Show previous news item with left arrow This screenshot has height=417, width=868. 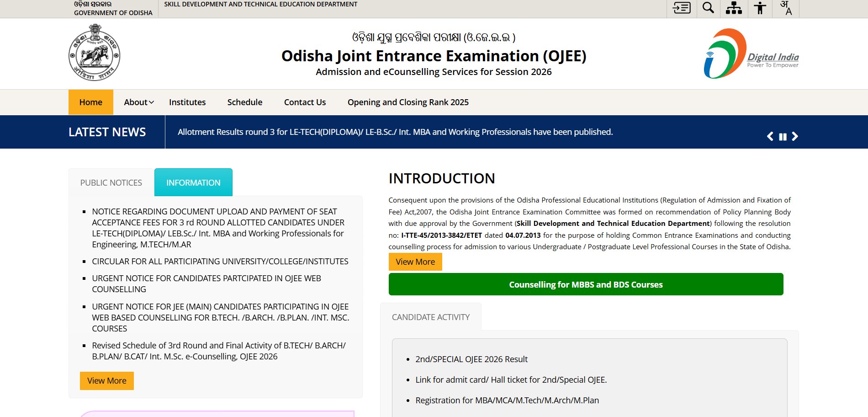770,136
